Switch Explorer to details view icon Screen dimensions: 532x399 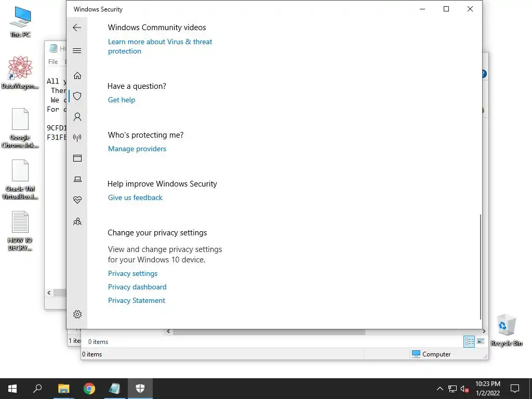tap(469, 342)
